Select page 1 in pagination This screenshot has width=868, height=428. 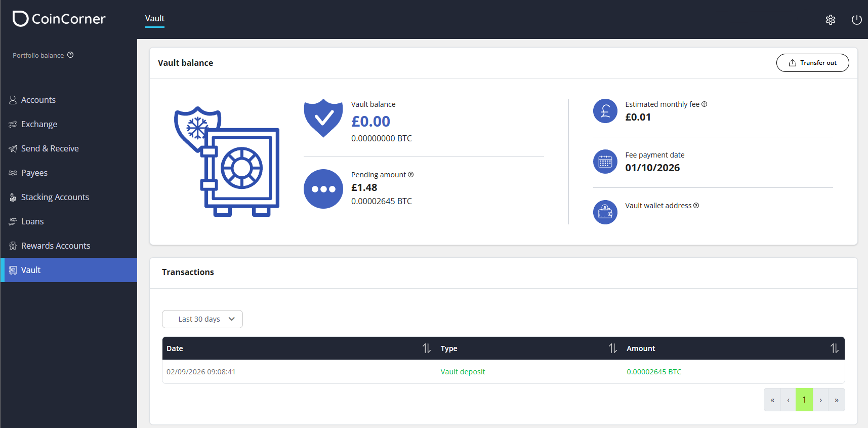(804, 400)
